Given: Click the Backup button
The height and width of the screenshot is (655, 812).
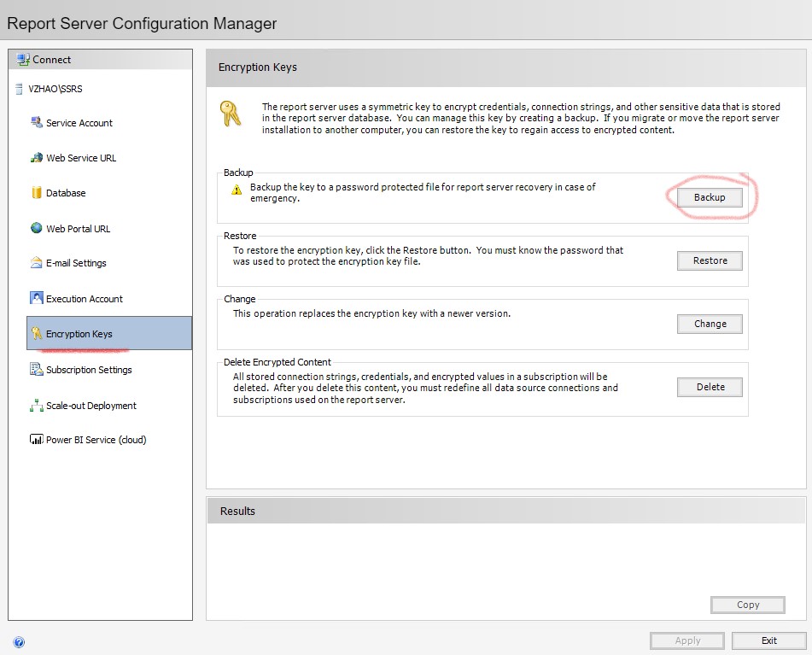Looking at the screenshot, I should (x=710, y=197).
